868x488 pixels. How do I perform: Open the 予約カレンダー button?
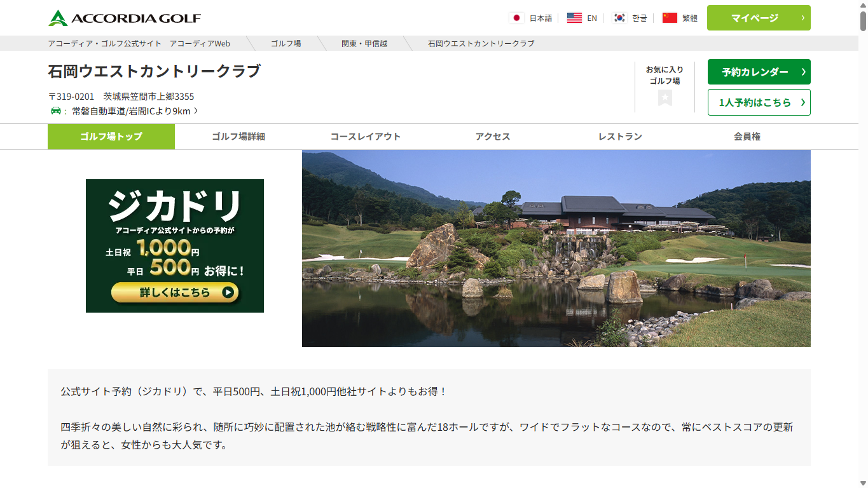pyautogui.click(x=759, y=72)
